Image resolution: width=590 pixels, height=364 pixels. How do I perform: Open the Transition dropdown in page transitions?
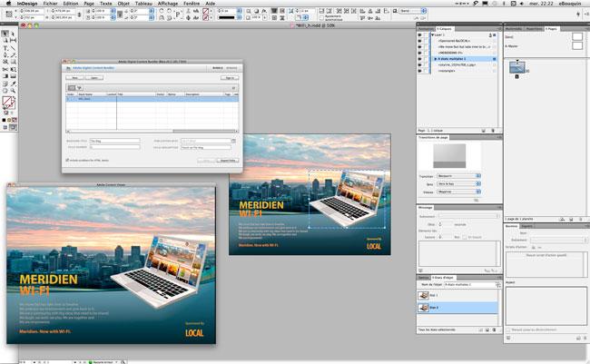[458, 176]
